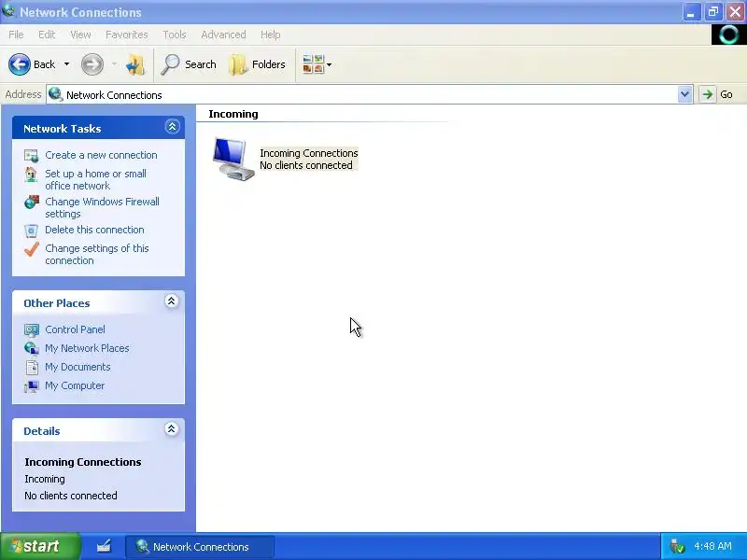The height and width of the screenshot is (560, 747).
Task: Expand the Address bar dropdown arrow
Action: (684, 94)
